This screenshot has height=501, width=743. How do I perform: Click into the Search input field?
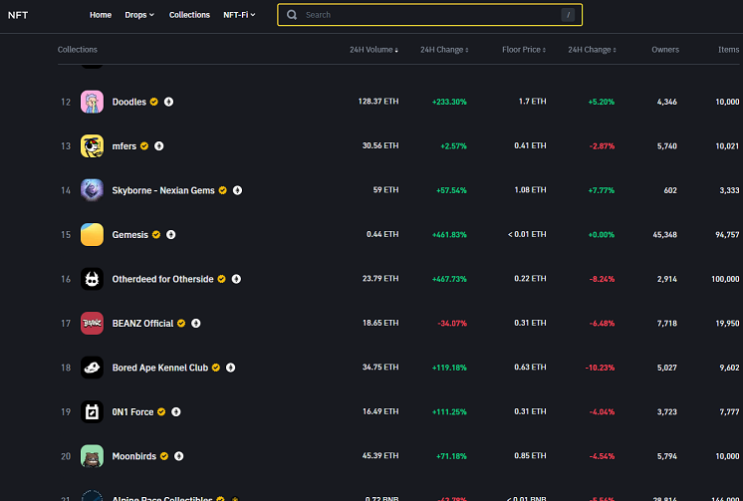430,15
